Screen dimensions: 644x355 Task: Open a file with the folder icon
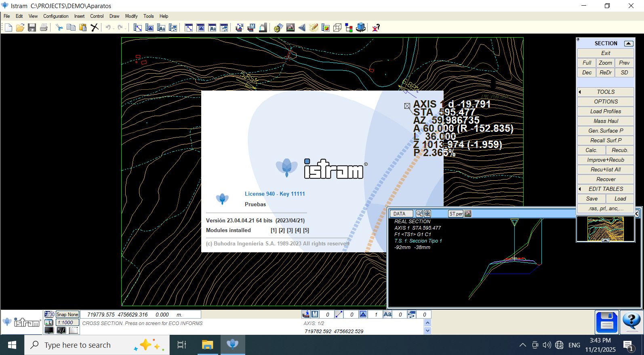[x=20, y=27]
